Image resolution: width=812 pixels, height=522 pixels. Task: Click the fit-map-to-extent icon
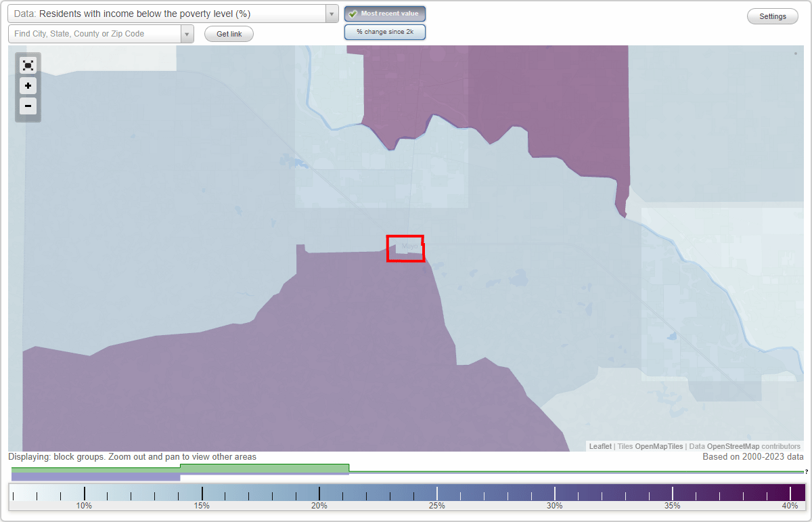tap(28, 65)
